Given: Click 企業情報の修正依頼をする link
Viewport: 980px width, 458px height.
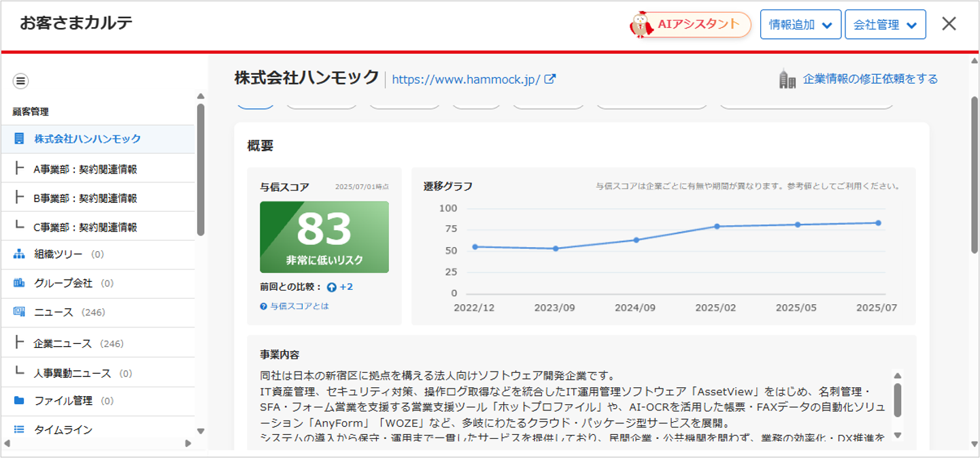Looking at the screenshot, I should (x=870, y=79).
